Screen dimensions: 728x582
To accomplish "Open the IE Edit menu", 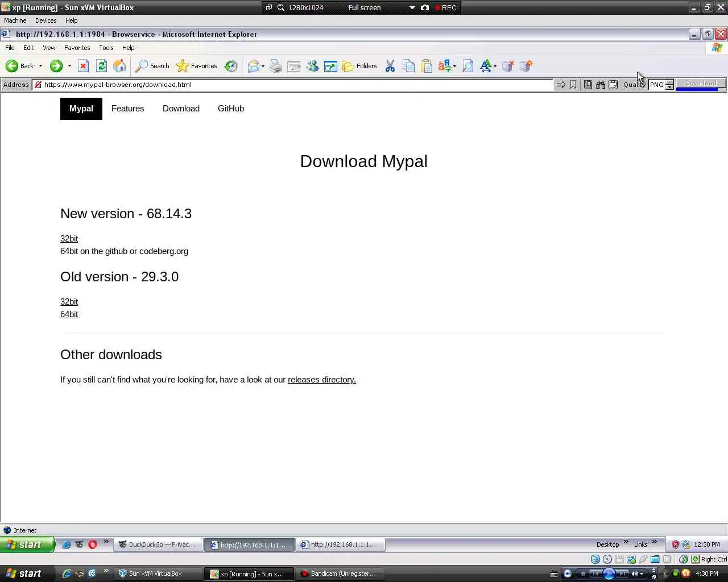I will tap(28, 48).
